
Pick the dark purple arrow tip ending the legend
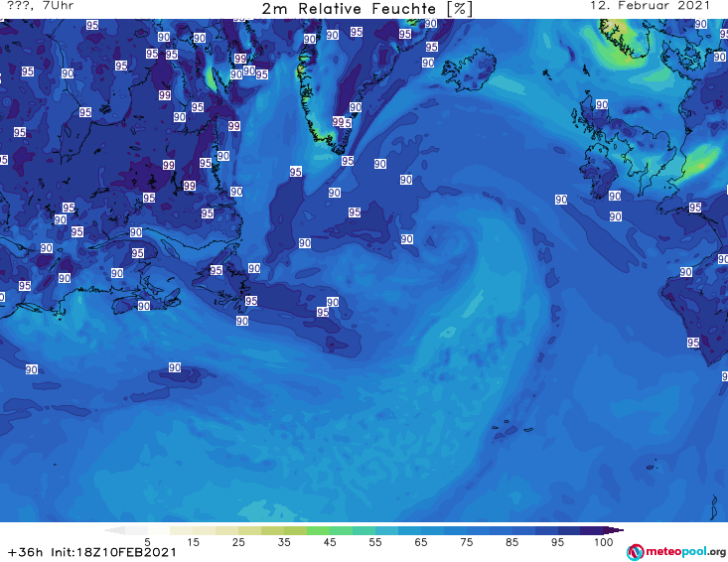[614, 530]
